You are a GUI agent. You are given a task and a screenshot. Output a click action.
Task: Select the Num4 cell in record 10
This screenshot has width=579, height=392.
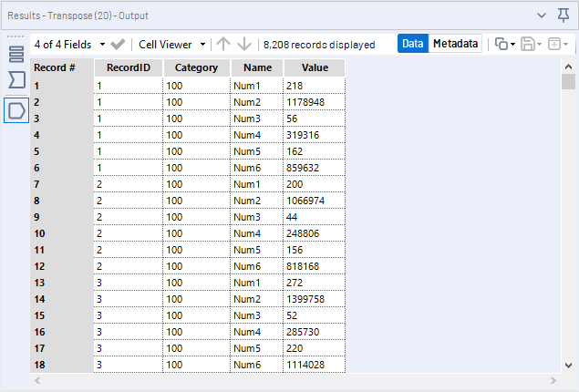[257, 233]
